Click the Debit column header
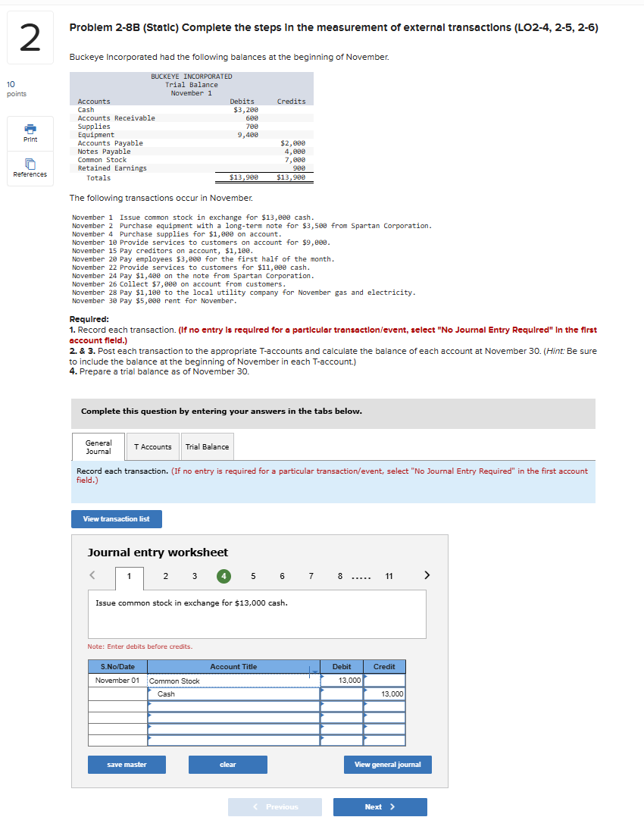 pos(342,666)
